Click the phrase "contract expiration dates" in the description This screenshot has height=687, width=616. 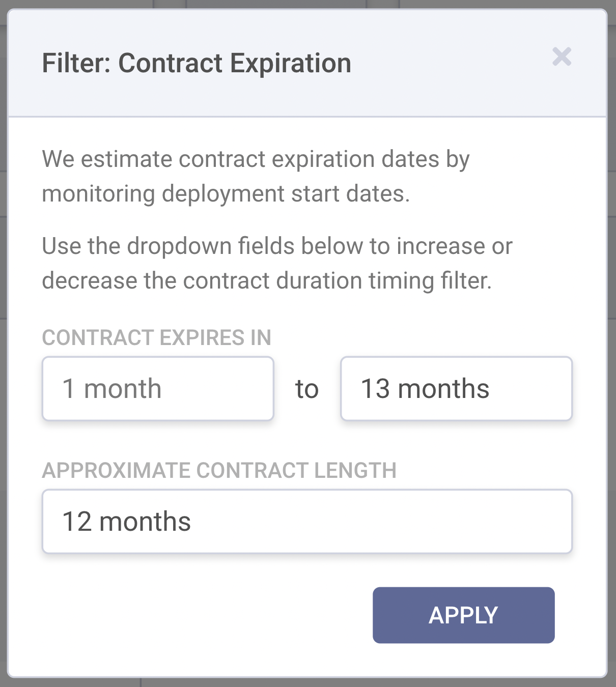click(x=309, y=159)
